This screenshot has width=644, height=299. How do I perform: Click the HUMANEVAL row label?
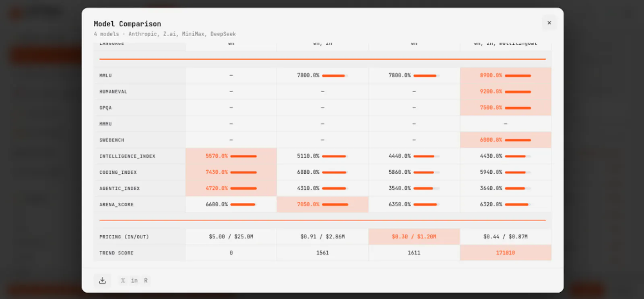(x=113, y=91)
